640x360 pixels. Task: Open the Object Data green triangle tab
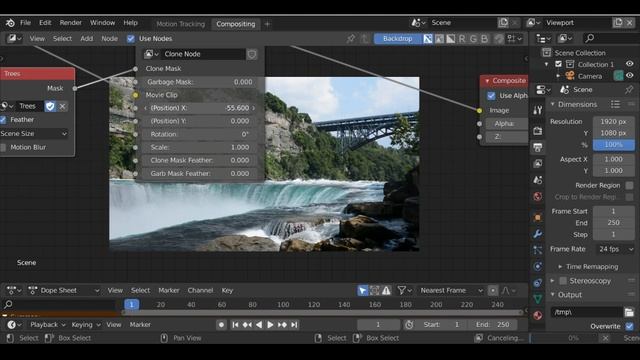538,299
